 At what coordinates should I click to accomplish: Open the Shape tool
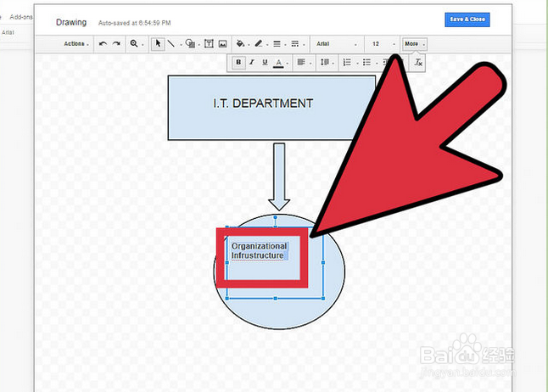coord(190,44)
